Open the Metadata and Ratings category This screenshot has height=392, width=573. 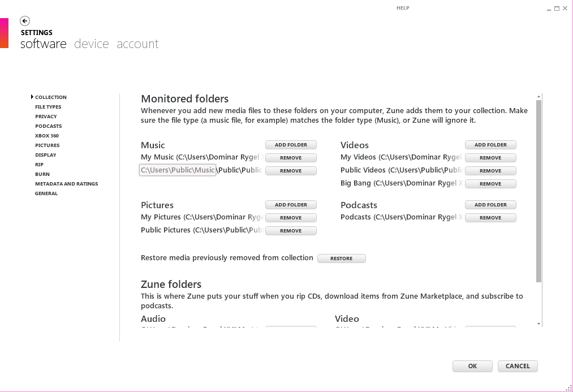[x=66, y=184]
